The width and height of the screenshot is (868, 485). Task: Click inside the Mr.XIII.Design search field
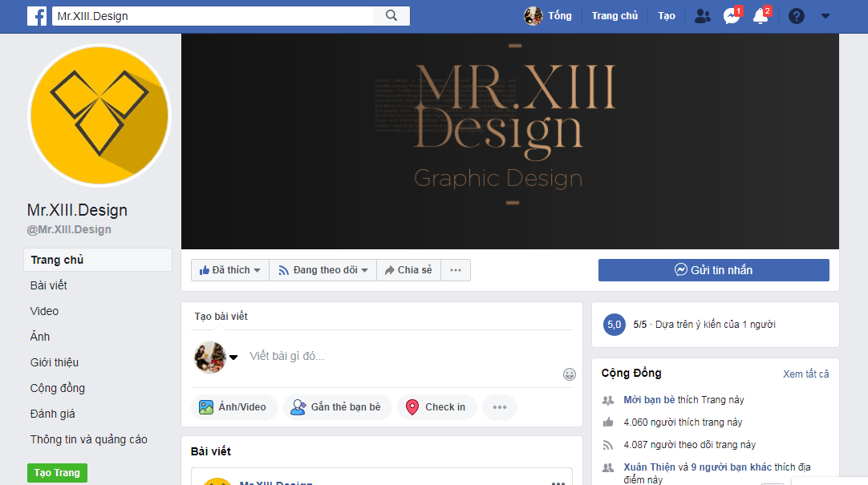point(213,16)
